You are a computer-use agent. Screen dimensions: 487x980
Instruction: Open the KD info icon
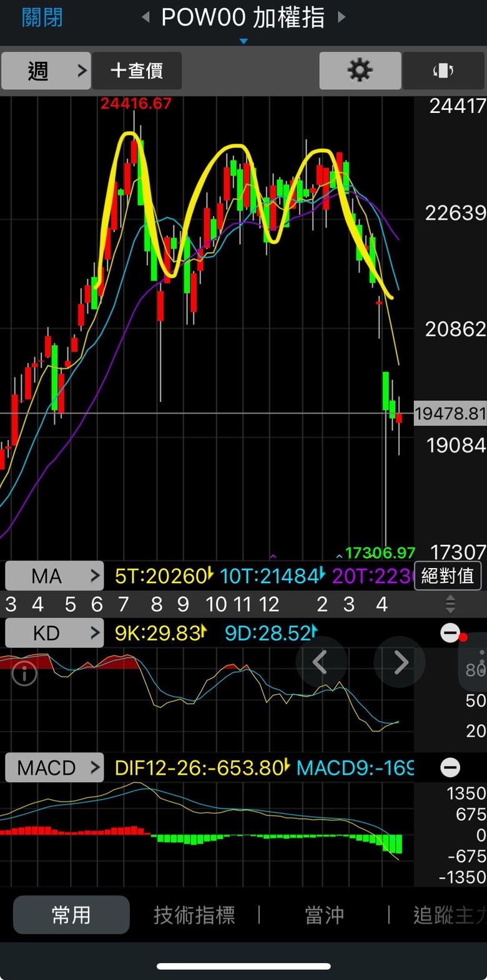[x=24, y=674]
